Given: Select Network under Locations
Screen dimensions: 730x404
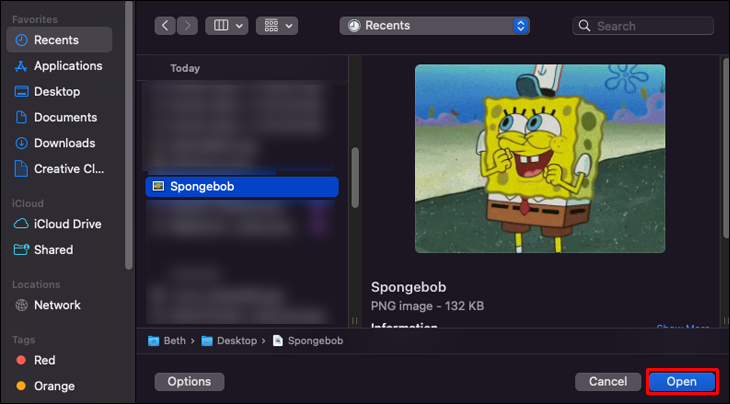Looking at the screenshot, I should click(57, 305).
